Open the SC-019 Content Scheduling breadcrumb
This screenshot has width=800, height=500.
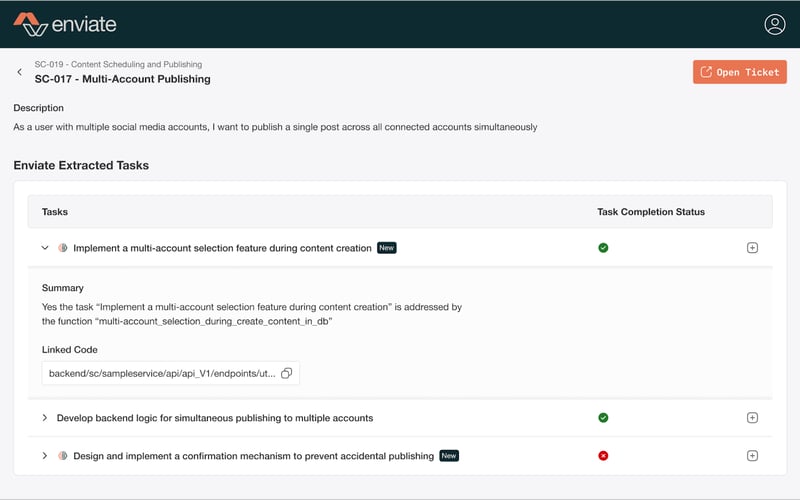click(x=118, y=64)
